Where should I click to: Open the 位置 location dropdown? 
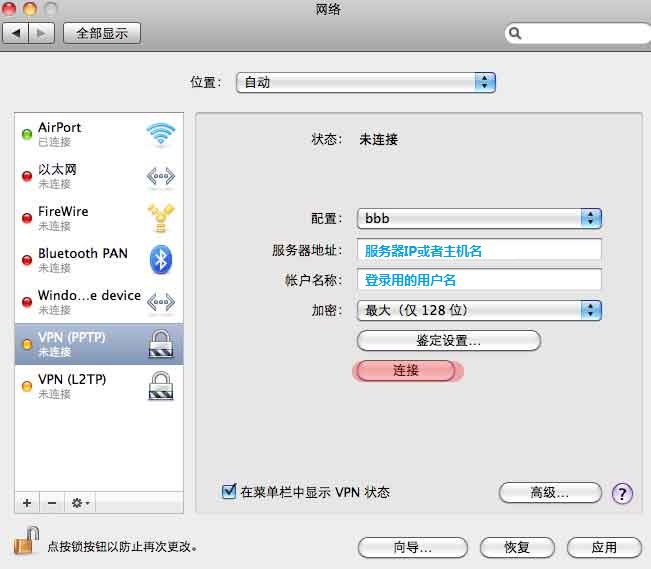tap(366, 82)
